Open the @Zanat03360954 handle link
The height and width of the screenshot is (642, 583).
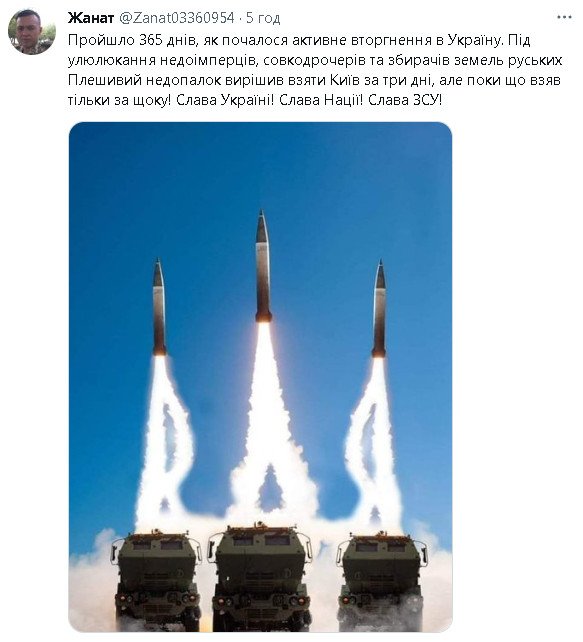click(177, 18)
